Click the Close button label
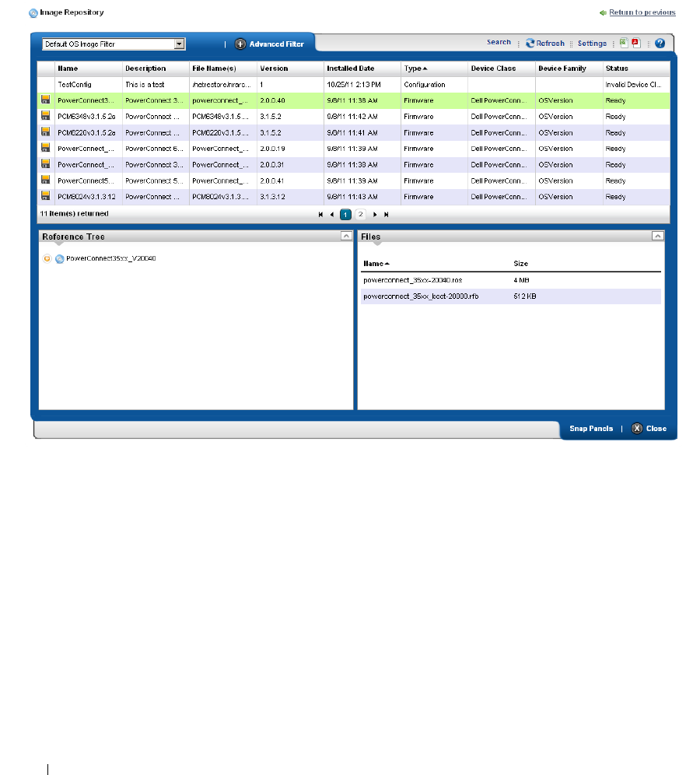 point(656,429)
